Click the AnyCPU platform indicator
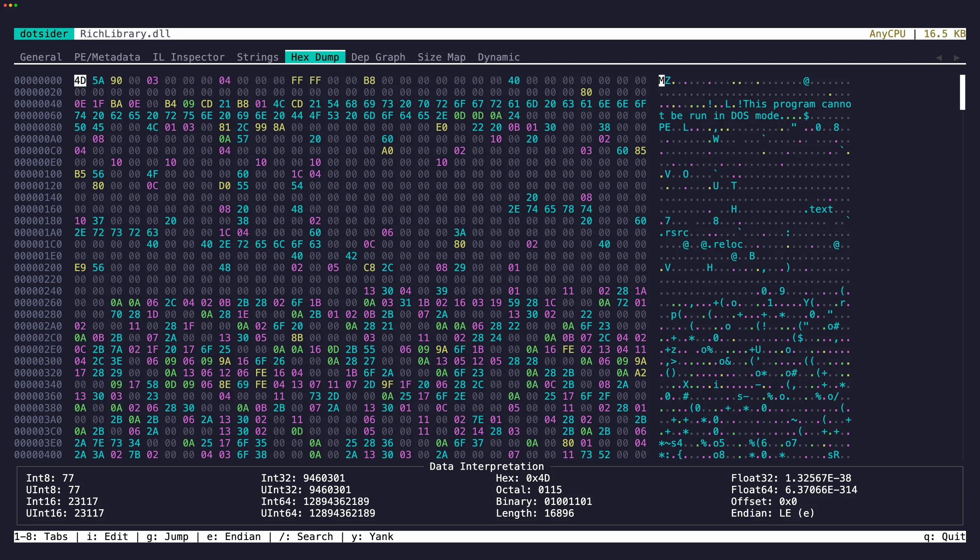Viewport: 980px width, 560px height. pyautogui.click(x=887, y=34)
